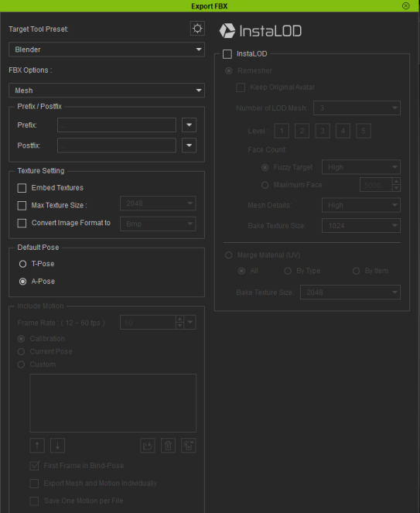Viewport: 420px width, 513px height.
Task: Enable the InstaLOD checkbox
Action: (227, 54)
